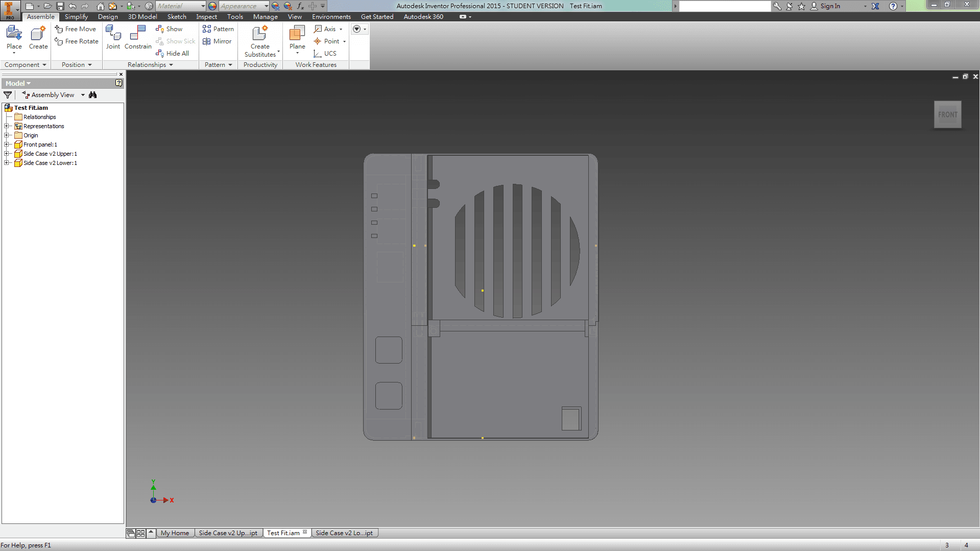Click the Sign In button
Image resolution: width=980 pixels, height=551 pixels.
click(830, 6)
